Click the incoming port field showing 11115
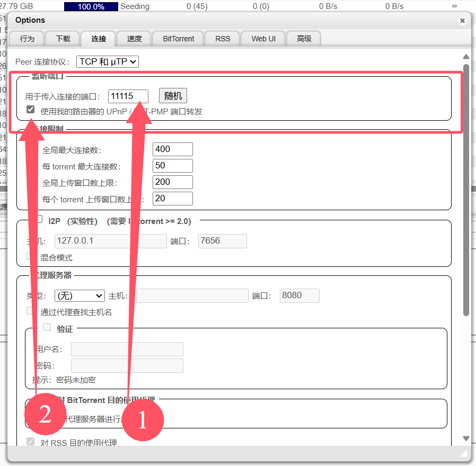The width and height of the screenshot is (476, 466). 128,96
